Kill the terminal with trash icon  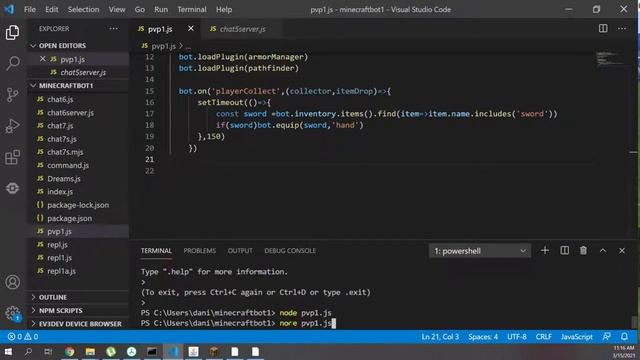pyautogui.click(x=583, y=251)
